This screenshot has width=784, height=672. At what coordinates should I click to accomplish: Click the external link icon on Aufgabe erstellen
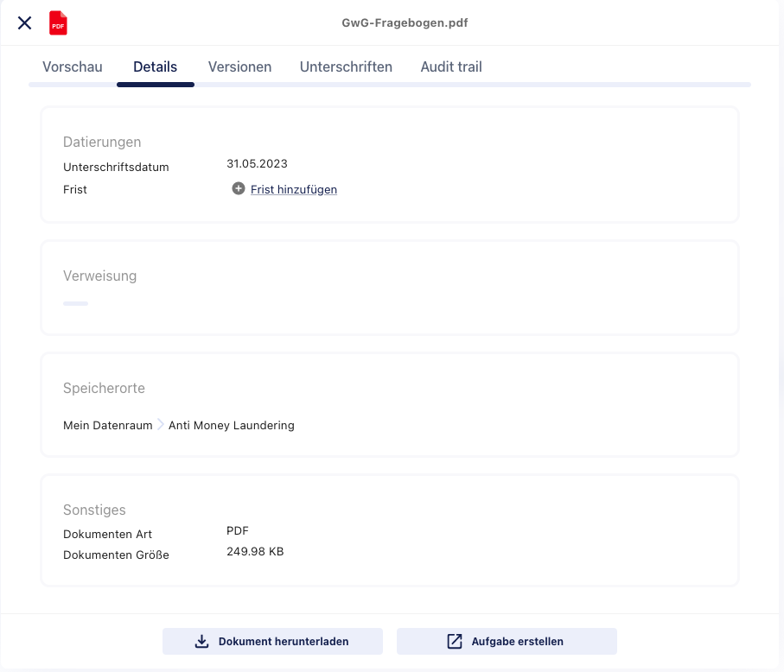point(455,642)
